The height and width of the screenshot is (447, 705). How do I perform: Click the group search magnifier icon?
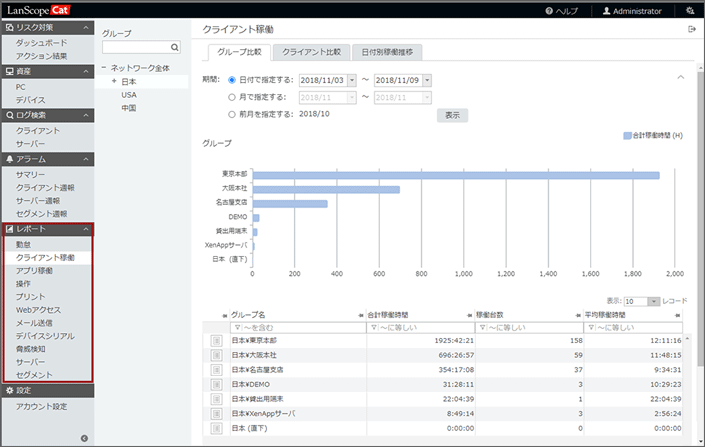pyautogui.click(x=175, y=47)
